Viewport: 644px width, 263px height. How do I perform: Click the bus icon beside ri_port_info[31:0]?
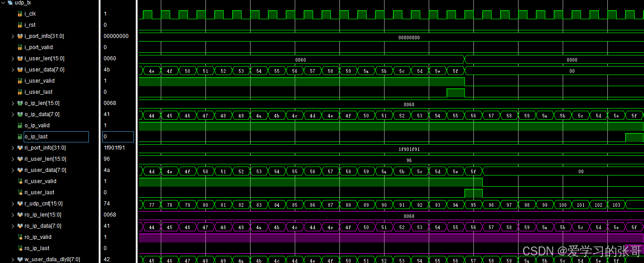20,148
